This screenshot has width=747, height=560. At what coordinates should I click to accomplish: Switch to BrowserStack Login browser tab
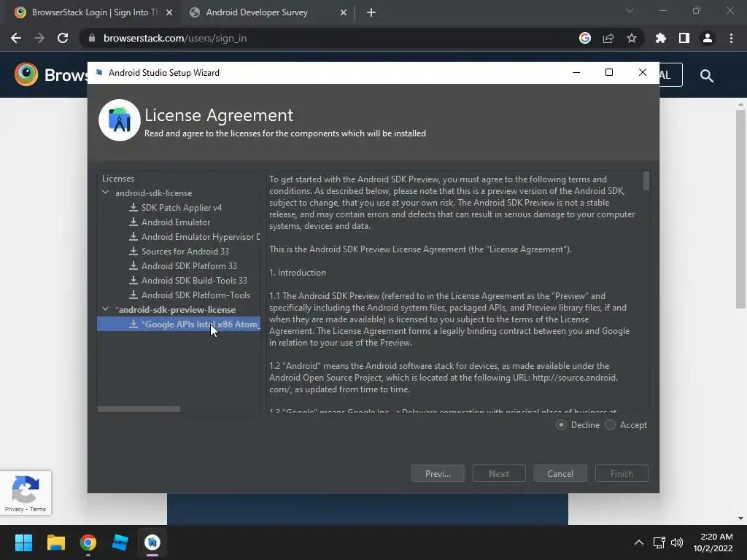(x=94, y=12)
